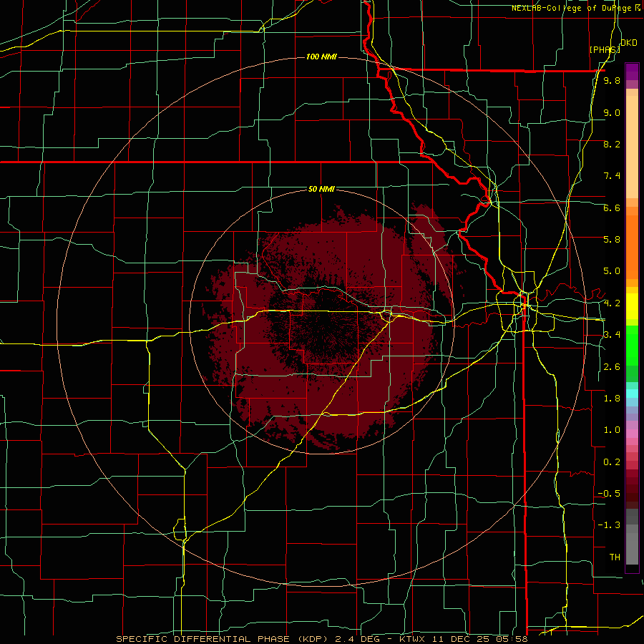Click the 50 NMI range ring label
The width and height of the screenshot is (644, 644).
pos(321,189)
